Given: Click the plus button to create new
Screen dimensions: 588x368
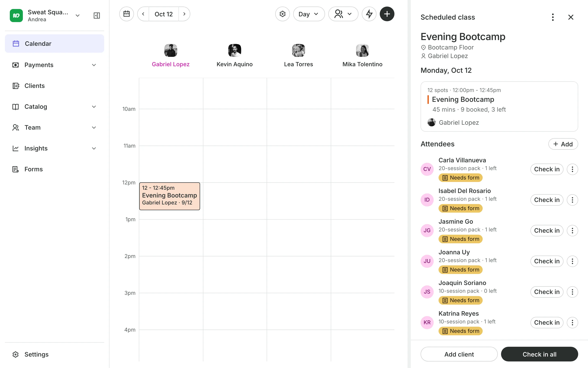Looking at the screenshot, I should [387, 14].
